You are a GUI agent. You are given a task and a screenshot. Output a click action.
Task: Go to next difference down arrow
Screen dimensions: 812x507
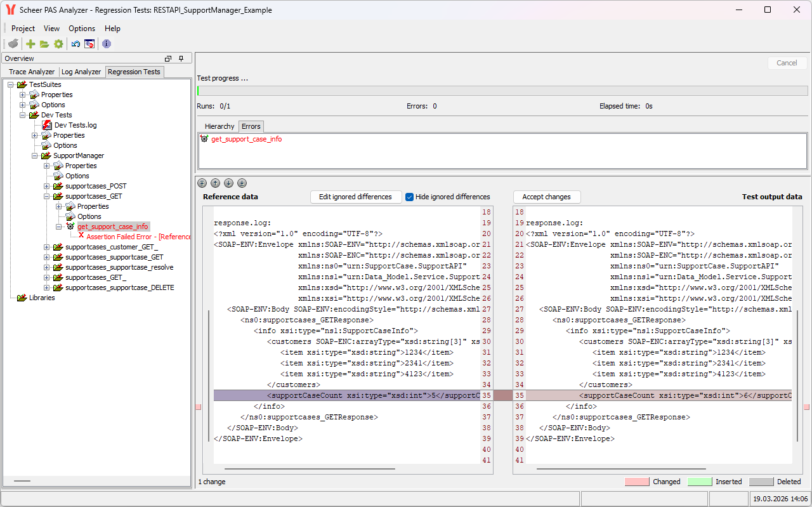[228, 183]
